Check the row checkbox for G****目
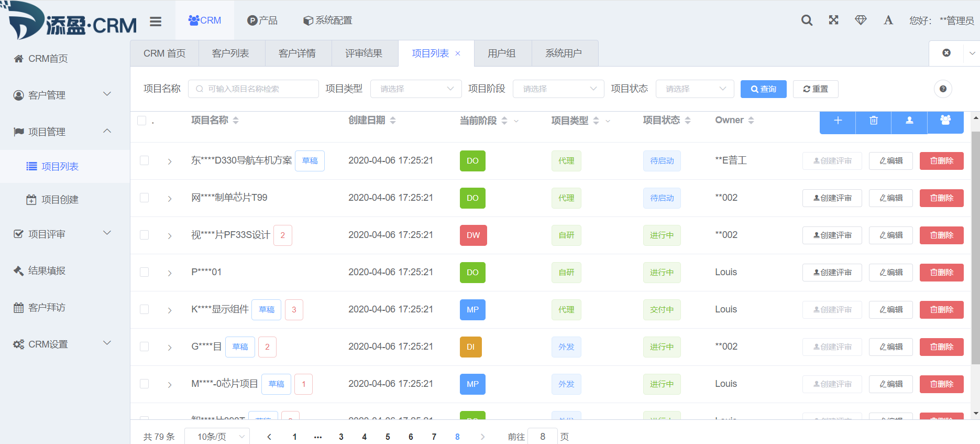The image size is (980, 444). (x=145, y=346)
